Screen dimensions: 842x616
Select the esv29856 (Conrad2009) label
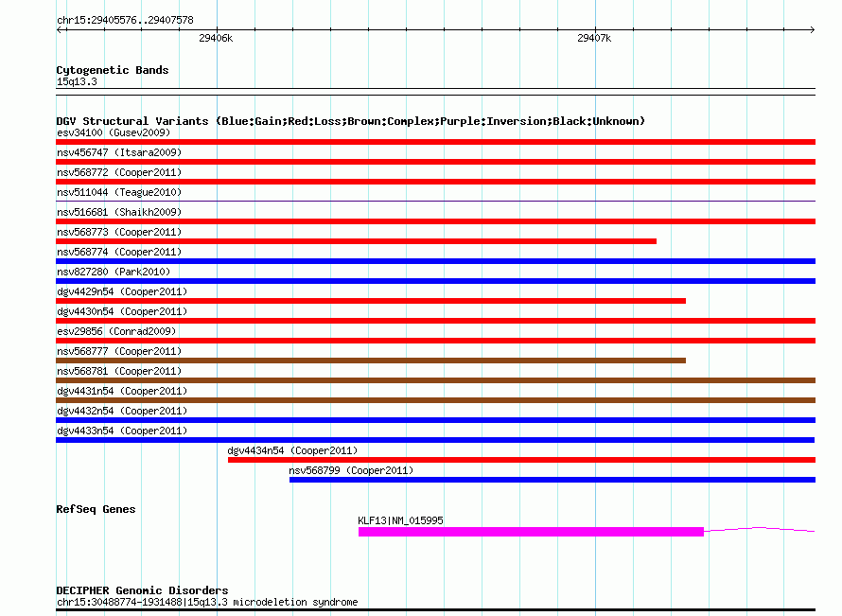[116, 331]
